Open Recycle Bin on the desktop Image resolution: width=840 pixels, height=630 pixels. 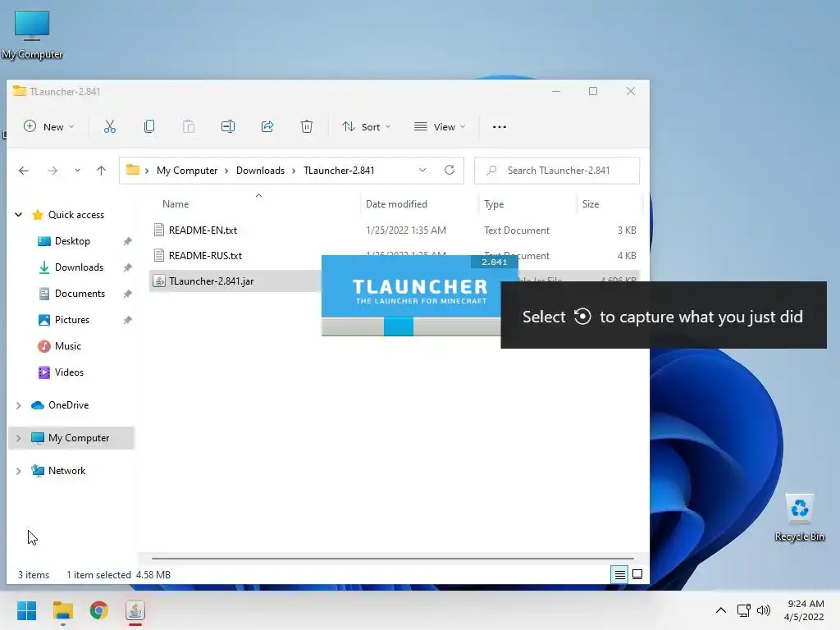coord(799,518)
